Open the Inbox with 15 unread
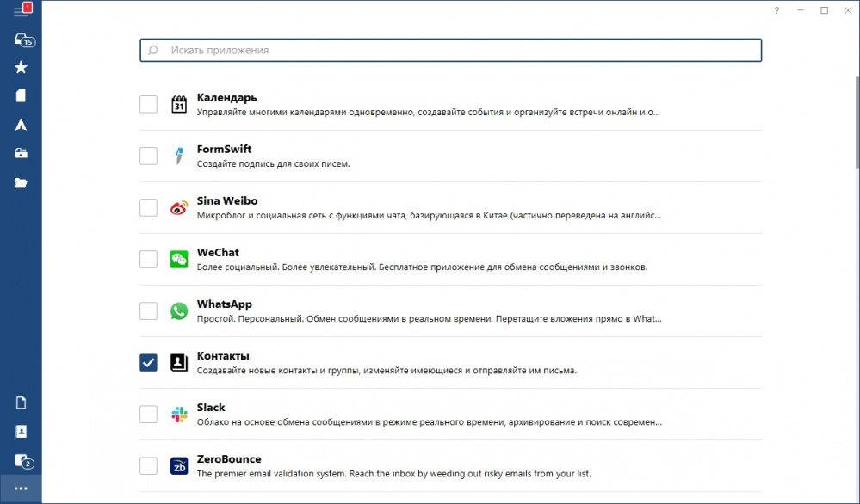 (22, 40)
